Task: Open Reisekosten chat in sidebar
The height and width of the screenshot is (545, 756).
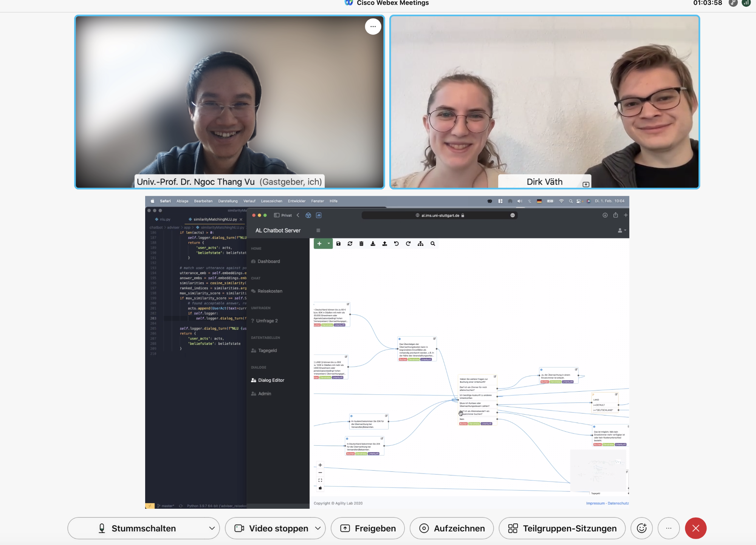Action: (266, 291)
